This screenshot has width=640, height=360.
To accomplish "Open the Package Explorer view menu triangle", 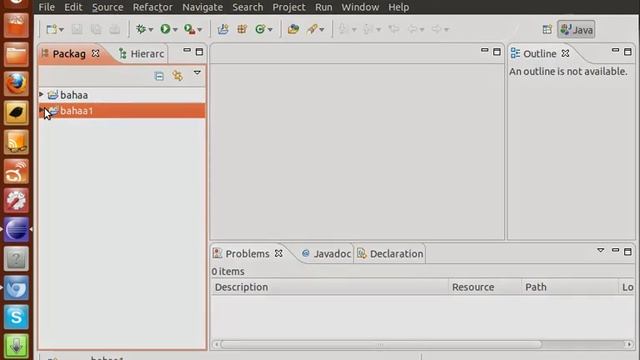I will (197, 73).
